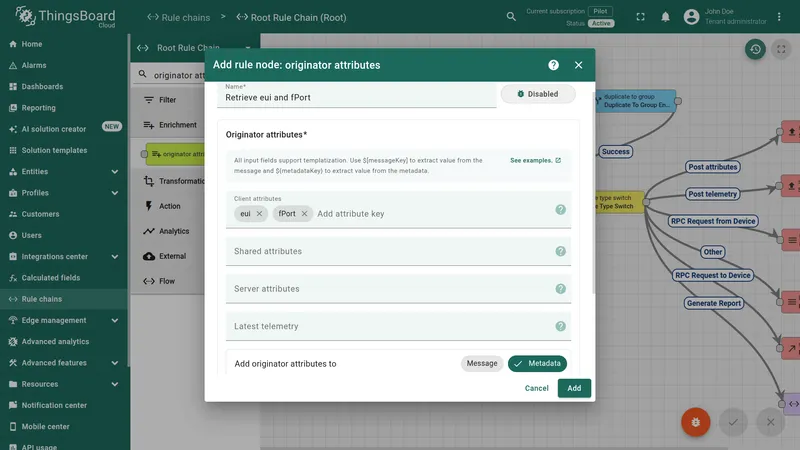Expand the Action node category
Viewport: 800px width, 450px height.
pos(168,206)
